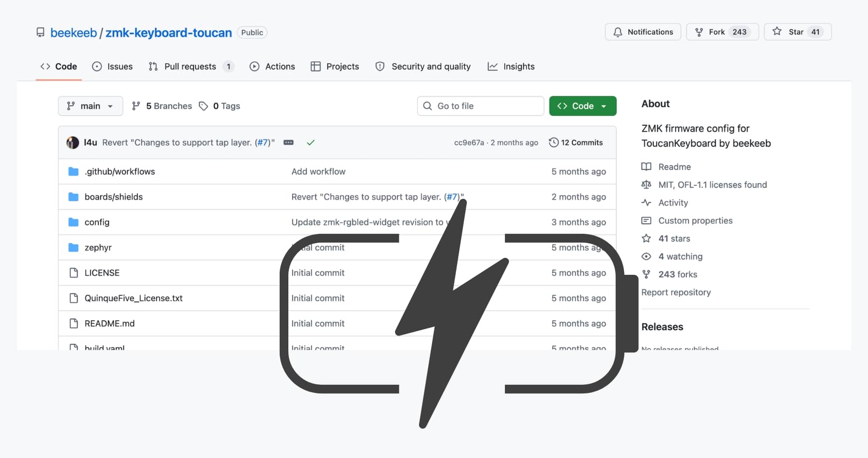Viewport: 868px width, 458px height.
Task: Open the zephyr folder name
Action: 98,247
